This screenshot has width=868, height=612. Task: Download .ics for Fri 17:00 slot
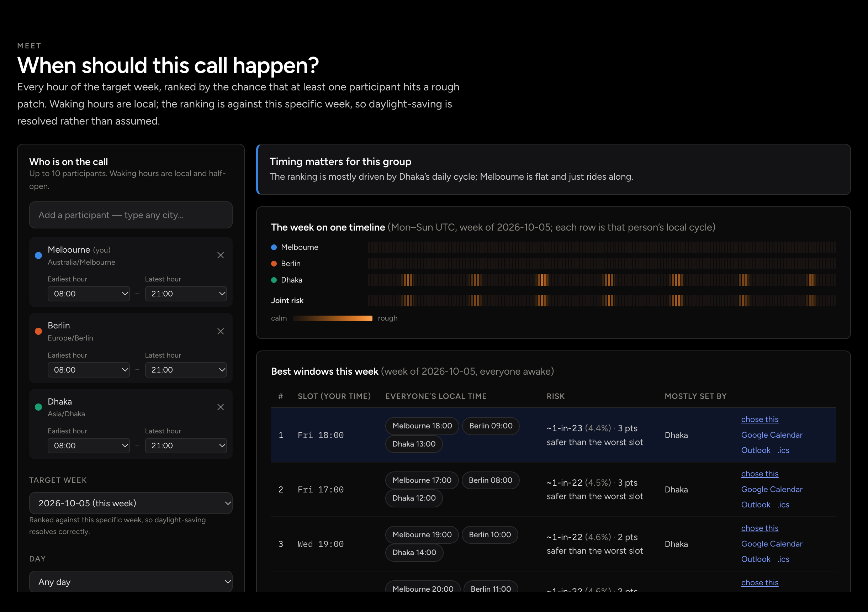click(x=783, y=505)
